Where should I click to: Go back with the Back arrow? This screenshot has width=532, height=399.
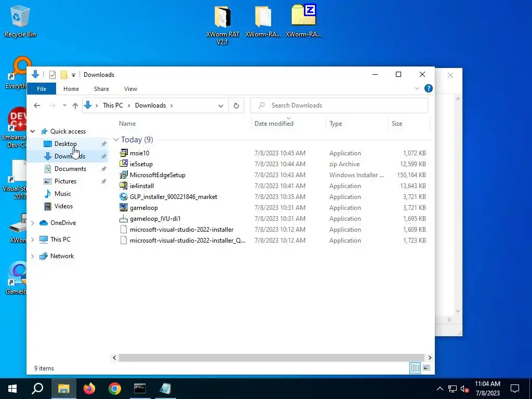(x=37, y=105)
